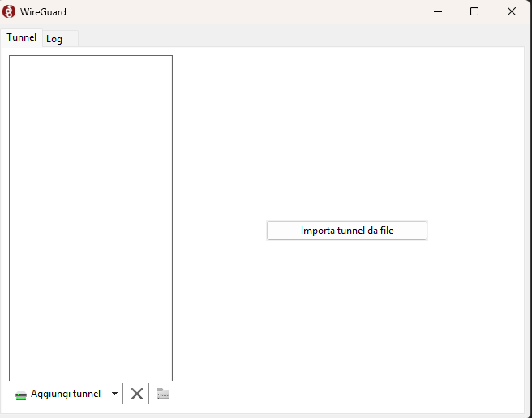Maximize the WireGuard window
This screenshot has height=418, width=532.
click(474, 11)
